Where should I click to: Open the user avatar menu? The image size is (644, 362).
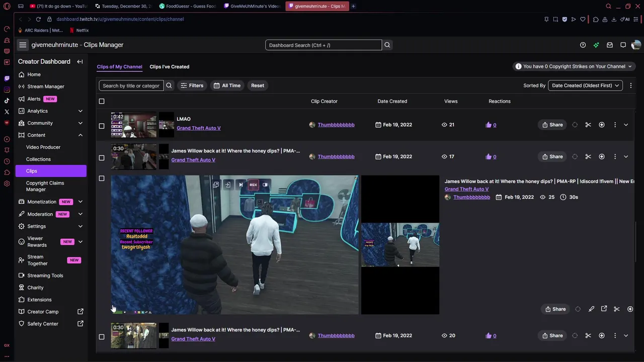(x=636, y=45)
